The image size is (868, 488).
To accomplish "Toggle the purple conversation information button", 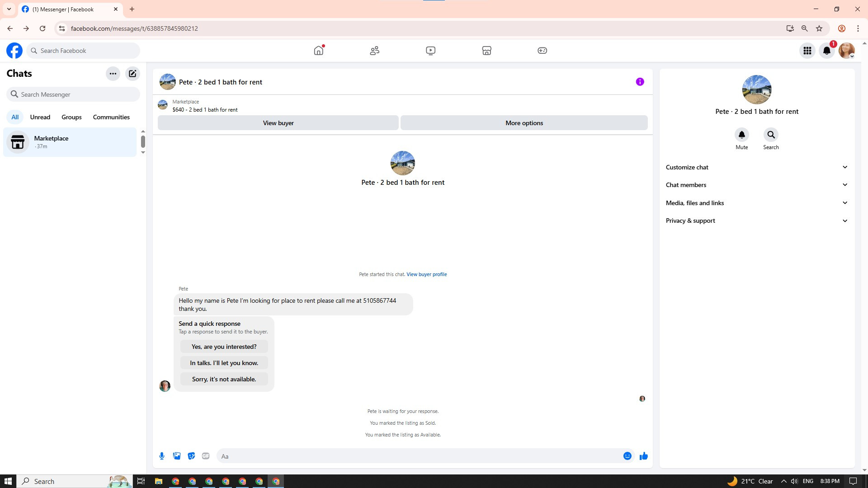I will click(640, 82).
